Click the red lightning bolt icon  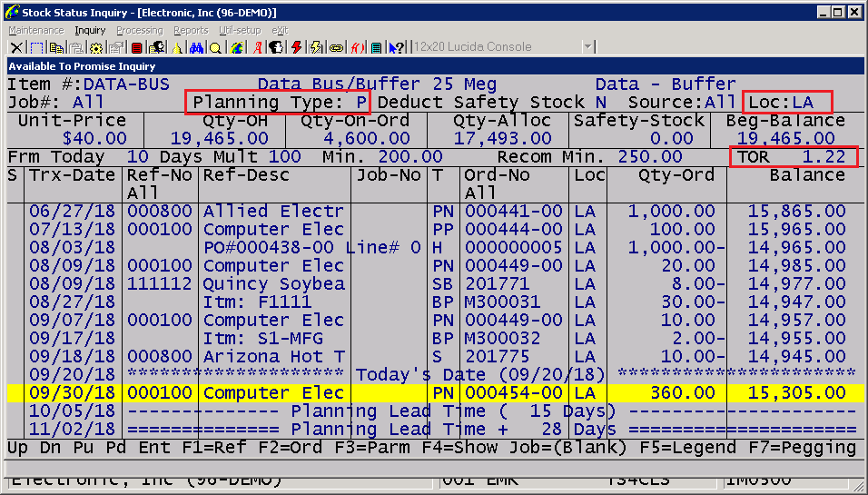click(296, 47)
